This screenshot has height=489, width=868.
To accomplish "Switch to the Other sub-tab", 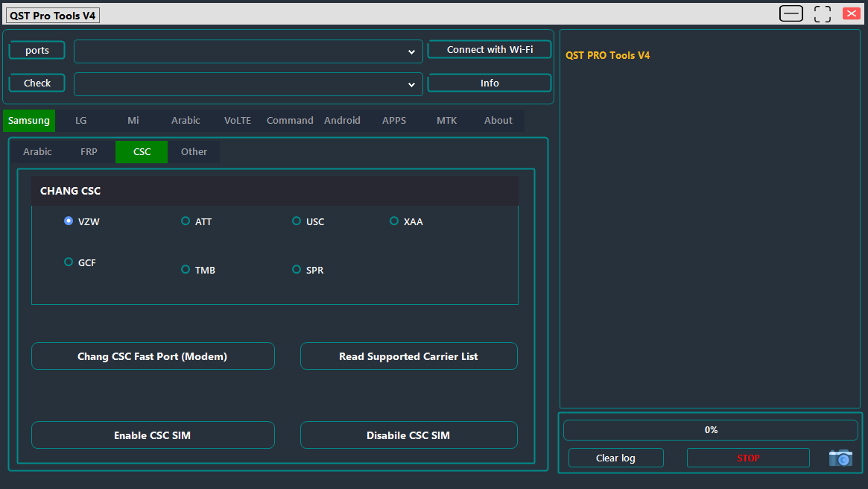I will (194, 151).
